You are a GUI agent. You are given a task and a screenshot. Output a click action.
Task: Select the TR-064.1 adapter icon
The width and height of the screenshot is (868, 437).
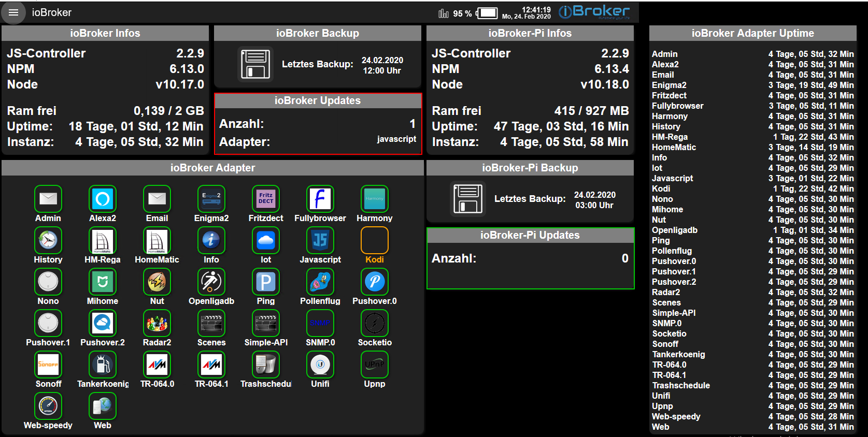point(211,365)
